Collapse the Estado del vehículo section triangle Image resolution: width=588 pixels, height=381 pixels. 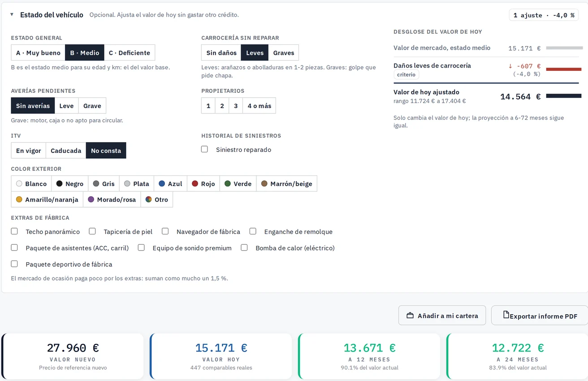tap(12, 15)
